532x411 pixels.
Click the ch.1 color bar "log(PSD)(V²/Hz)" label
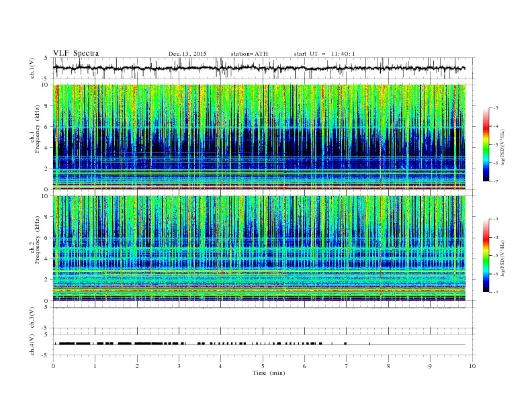coord(502,147)
